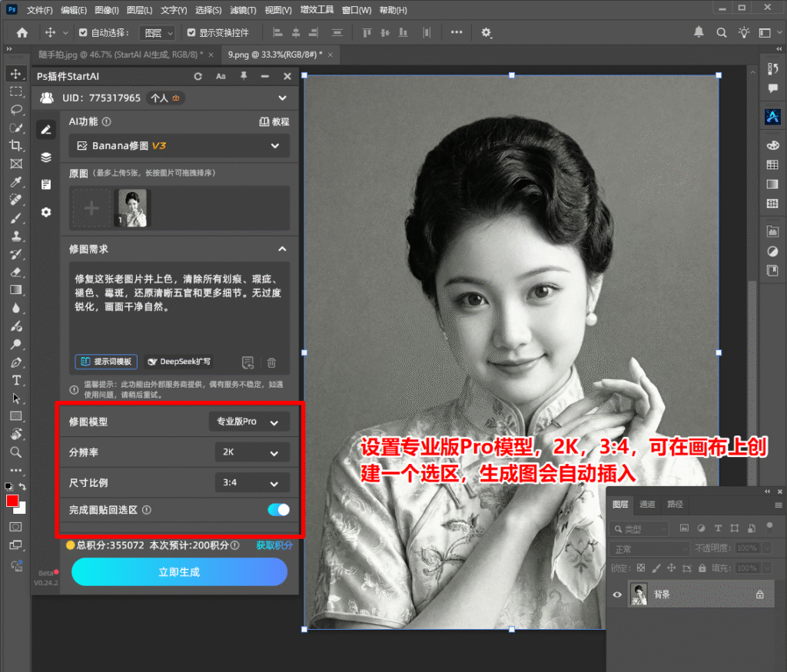Open the StartAI layers sidebar icon
Screen dimensions: 787x672
click(46, 157)
